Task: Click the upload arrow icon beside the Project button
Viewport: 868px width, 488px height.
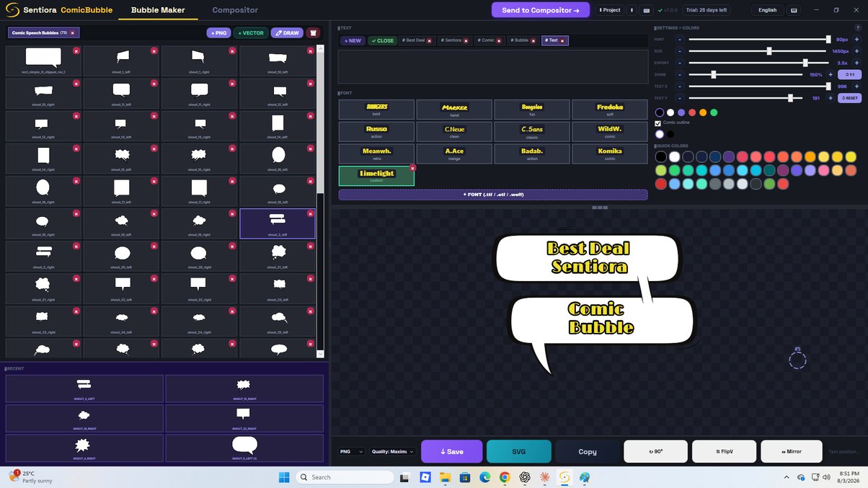Action: tap(632, 10)
